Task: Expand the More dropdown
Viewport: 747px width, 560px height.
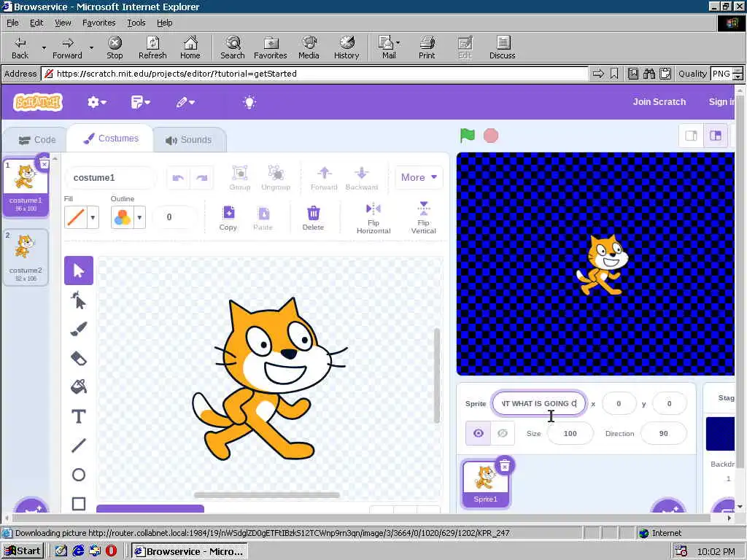Action: tap(419, 177)
